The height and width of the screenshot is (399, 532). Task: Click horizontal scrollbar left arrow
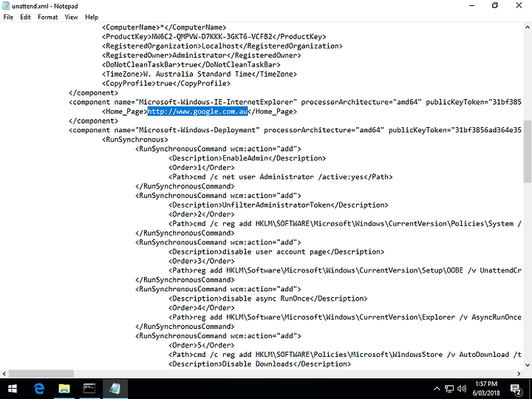click(4, 374)
